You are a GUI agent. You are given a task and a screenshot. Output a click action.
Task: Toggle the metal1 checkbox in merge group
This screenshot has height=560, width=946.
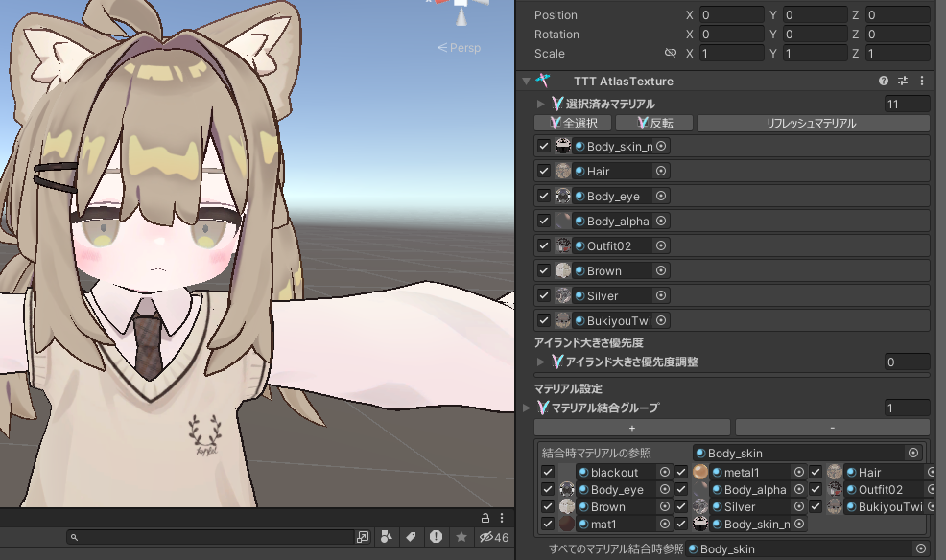[681, 472]
